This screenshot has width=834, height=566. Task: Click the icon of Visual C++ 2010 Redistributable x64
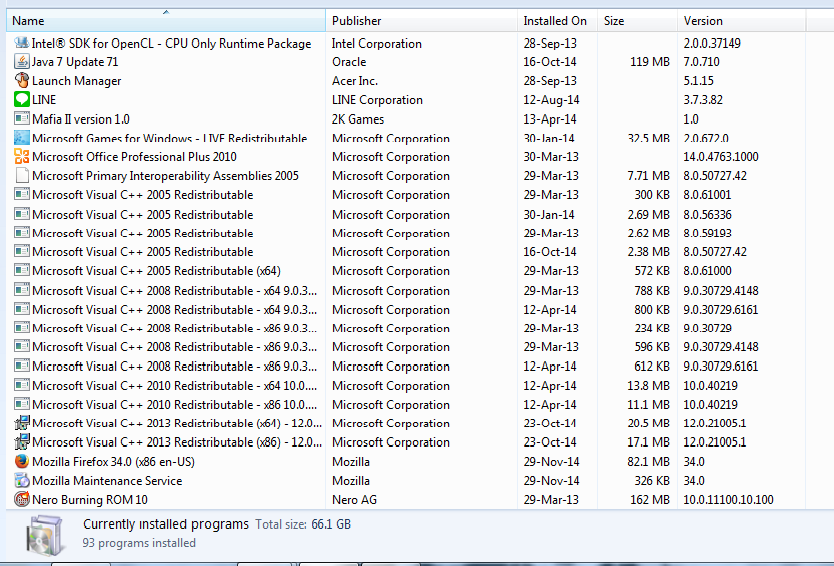point(21,385)
